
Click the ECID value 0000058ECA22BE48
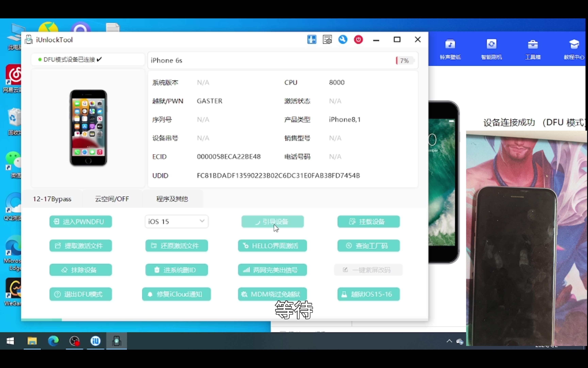[x=229, y=157]
